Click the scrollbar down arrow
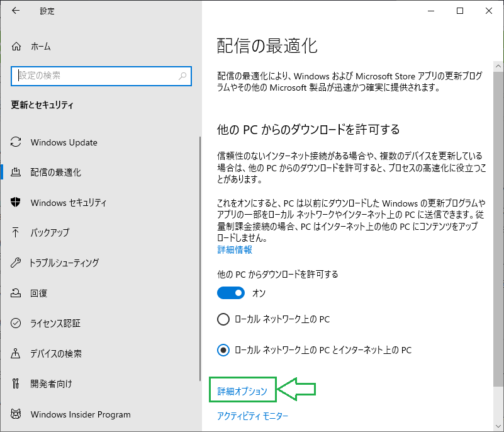The width and height of the screenshot is (504, 432). (498, 426)
